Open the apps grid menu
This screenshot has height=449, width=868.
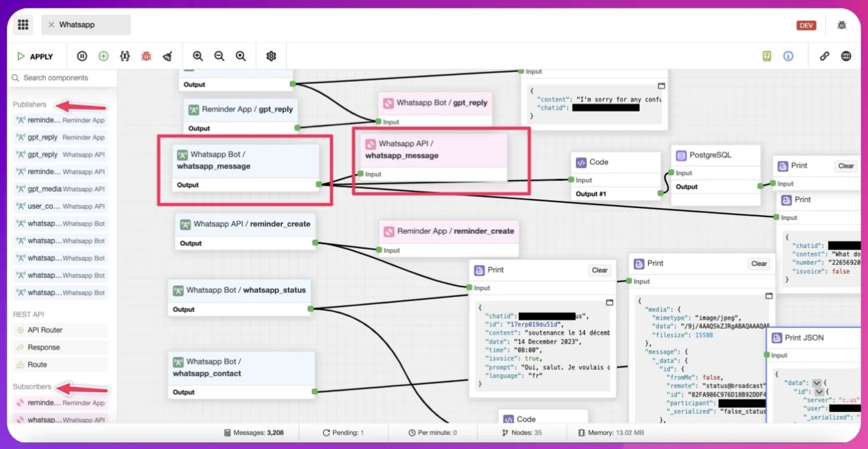(23, 25)
